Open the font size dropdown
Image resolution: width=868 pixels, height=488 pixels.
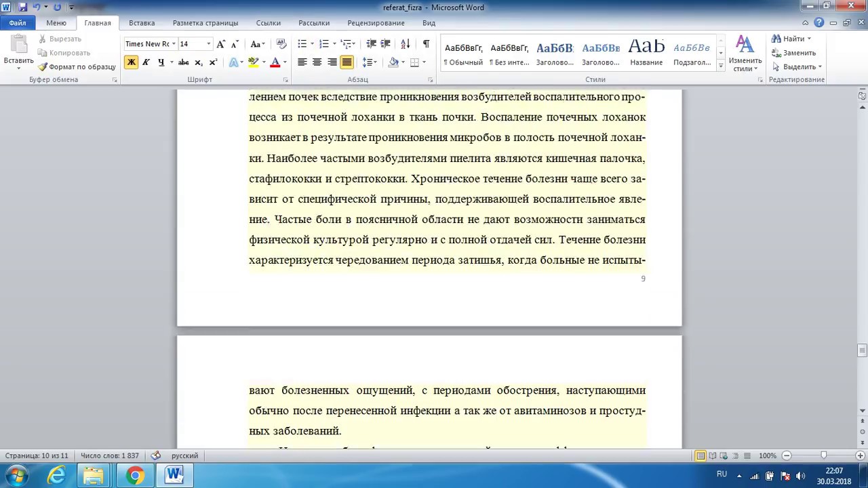(208, 44)
